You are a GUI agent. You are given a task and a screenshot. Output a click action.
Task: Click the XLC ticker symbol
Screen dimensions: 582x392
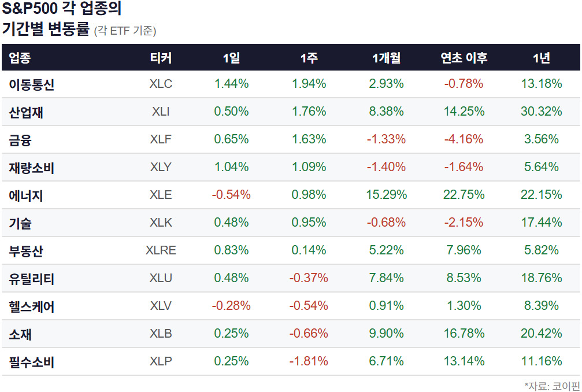click(161, 84)
